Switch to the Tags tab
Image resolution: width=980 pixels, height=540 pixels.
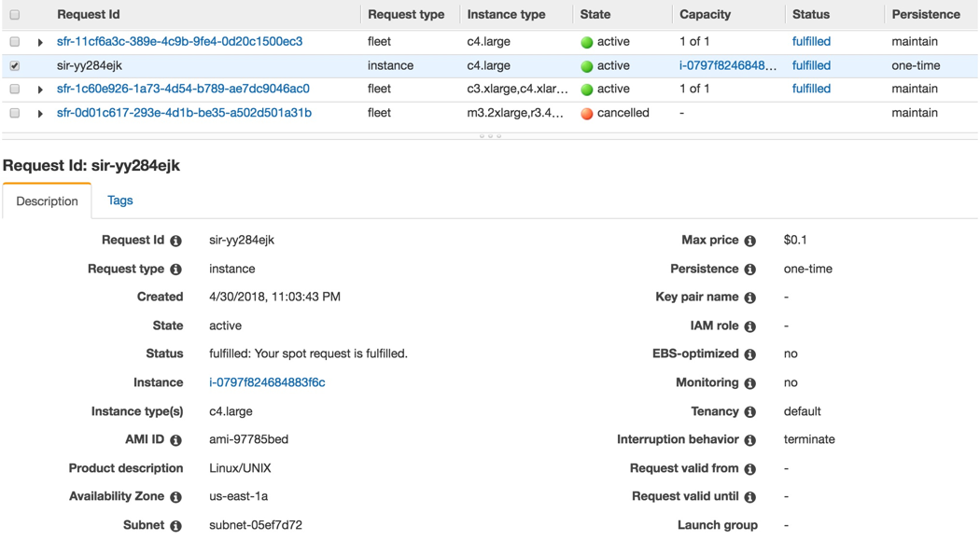(120, 201)
